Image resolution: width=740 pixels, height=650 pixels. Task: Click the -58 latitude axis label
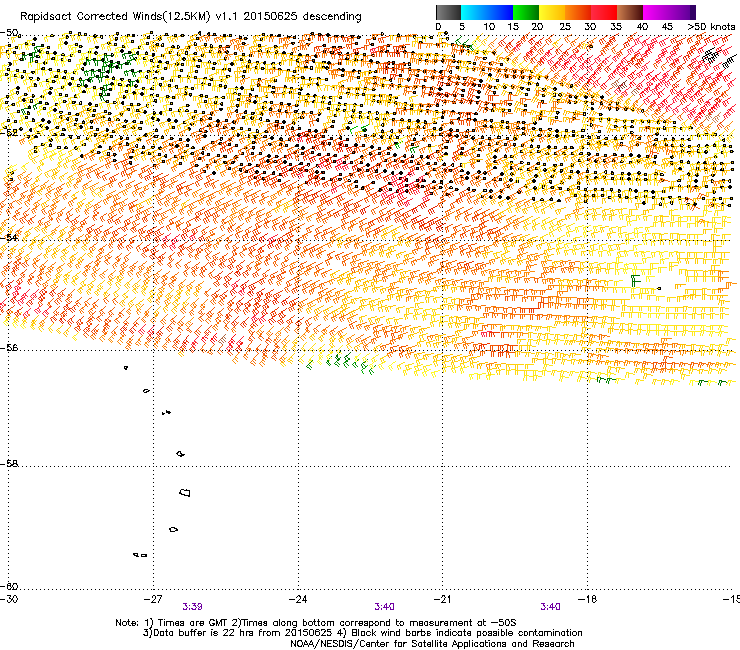(x=9, y=464)
